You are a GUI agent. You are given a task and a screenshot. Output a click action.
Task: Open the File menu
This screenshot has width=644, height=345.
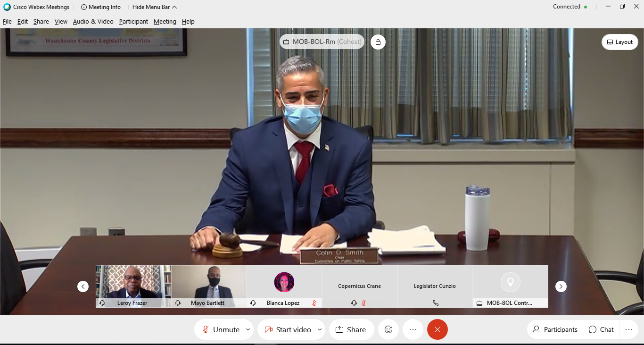pyautogui.click(x=7, y=22)
